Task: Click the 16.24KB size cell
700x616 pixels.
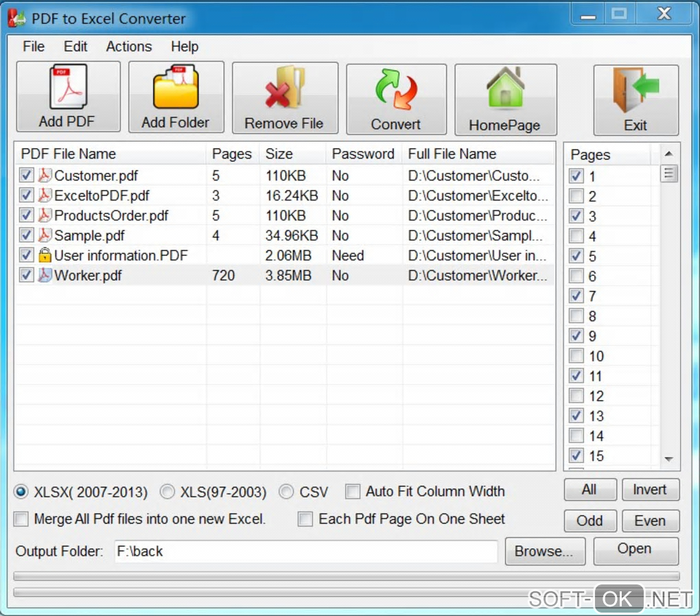Action: pos(292,196)
